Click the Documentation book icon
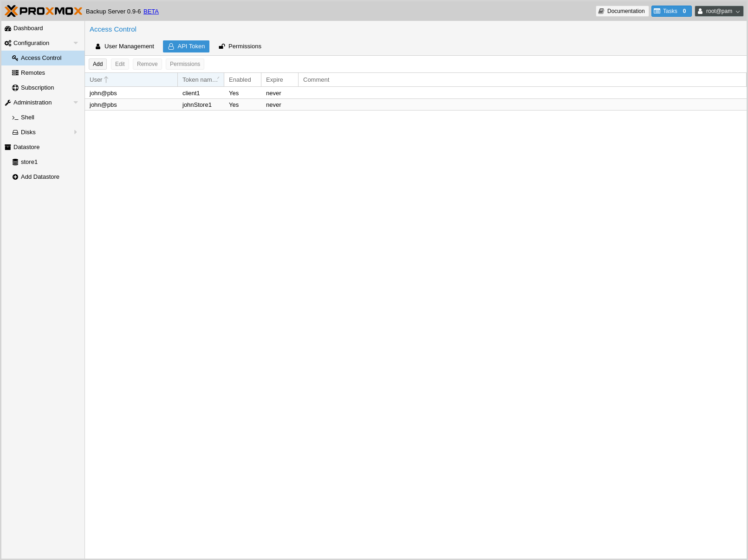748x560 pixels. [601, 11]
